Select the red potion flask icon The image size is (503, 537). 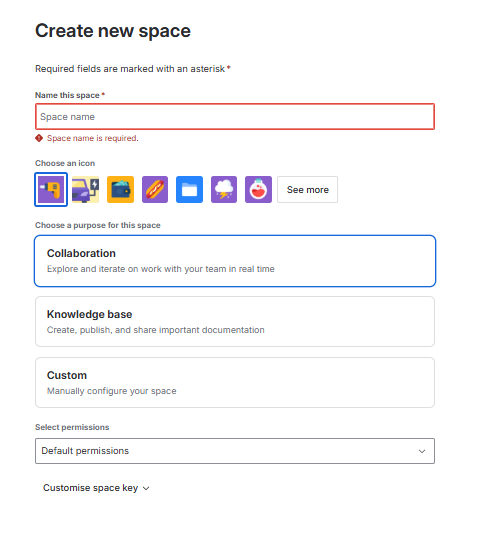click(259, 189)
